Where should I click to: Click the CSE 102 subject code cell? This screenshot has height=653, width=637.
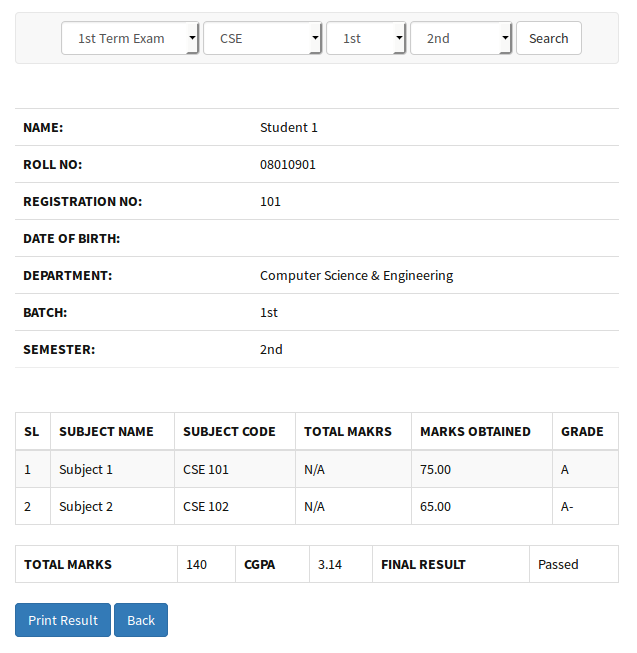[x=206, y=506]
